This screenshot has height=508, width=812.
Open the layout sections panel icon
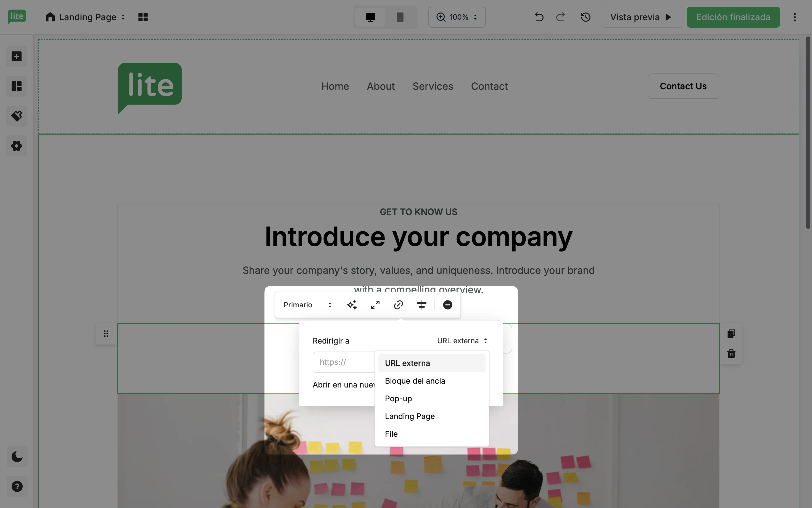17,86
